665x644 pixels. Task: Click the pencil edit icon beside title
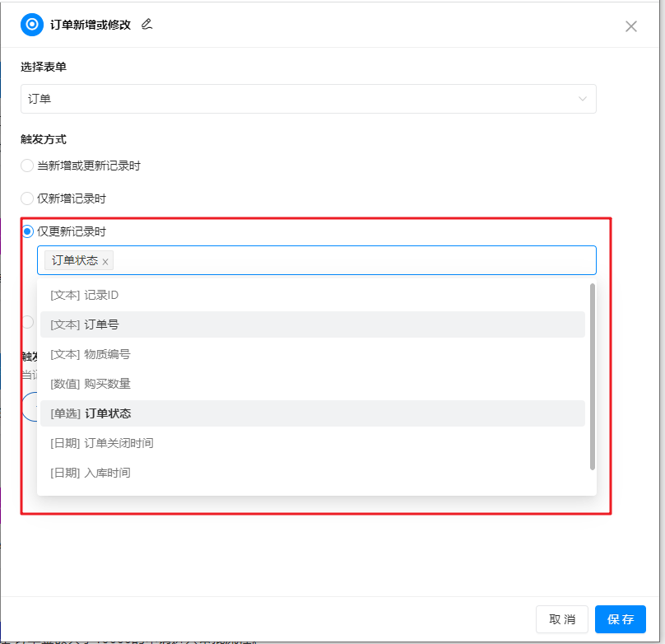tap(147, 24)
